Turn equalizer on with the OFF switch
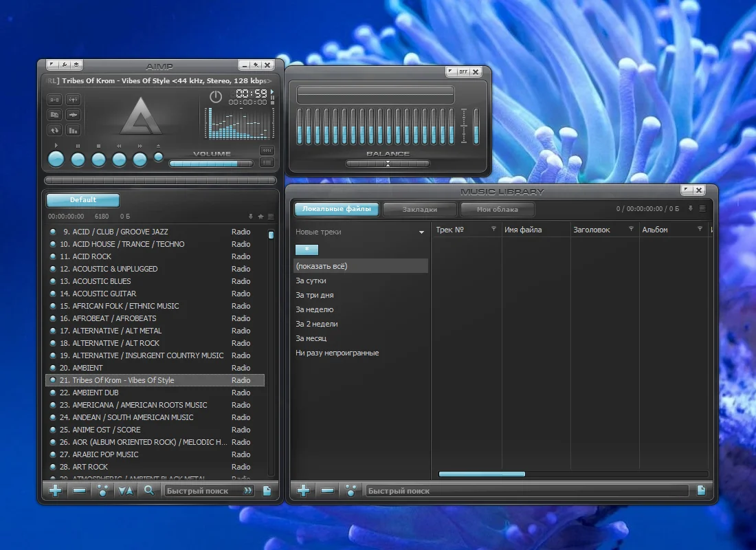Viewport: 756px width, 550px height. [x=463, y=71]
